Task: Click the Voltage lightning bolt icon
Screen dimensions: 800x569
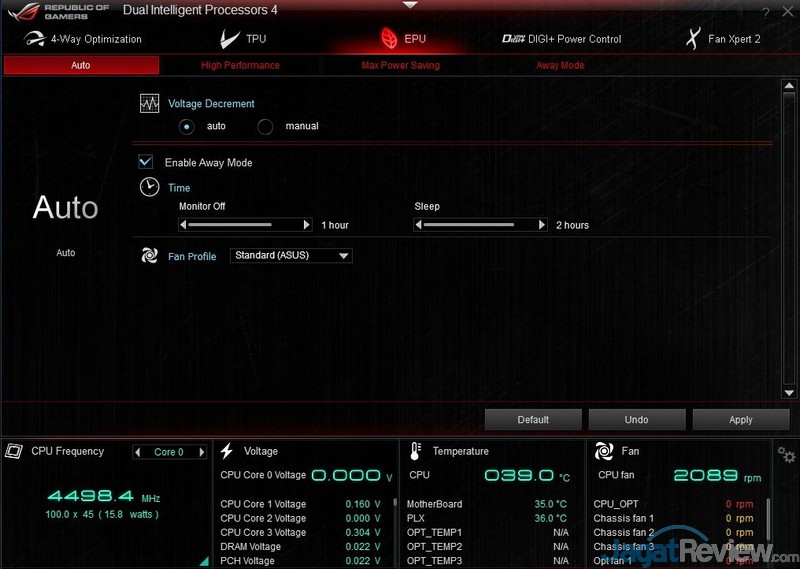Action: pyautogui.click(x=227, y=451)
